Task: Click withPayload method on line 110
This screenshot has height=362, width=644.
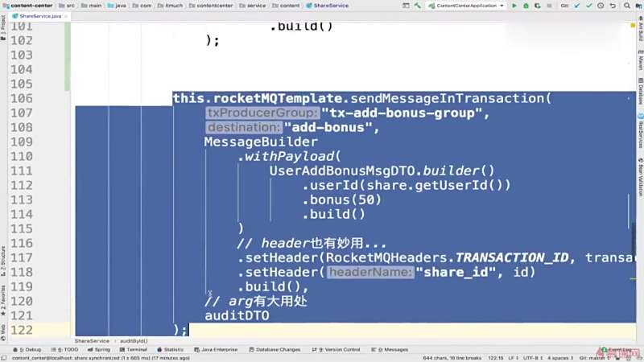Action: pos(290,156)
